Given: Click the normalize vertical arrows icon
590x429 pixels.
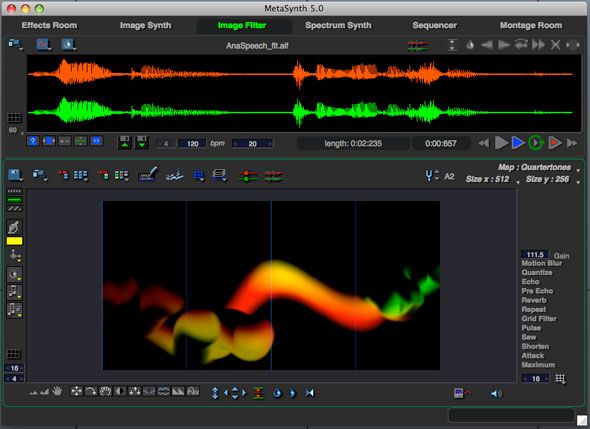Looking at the screenshot, I should click(452, 45).
